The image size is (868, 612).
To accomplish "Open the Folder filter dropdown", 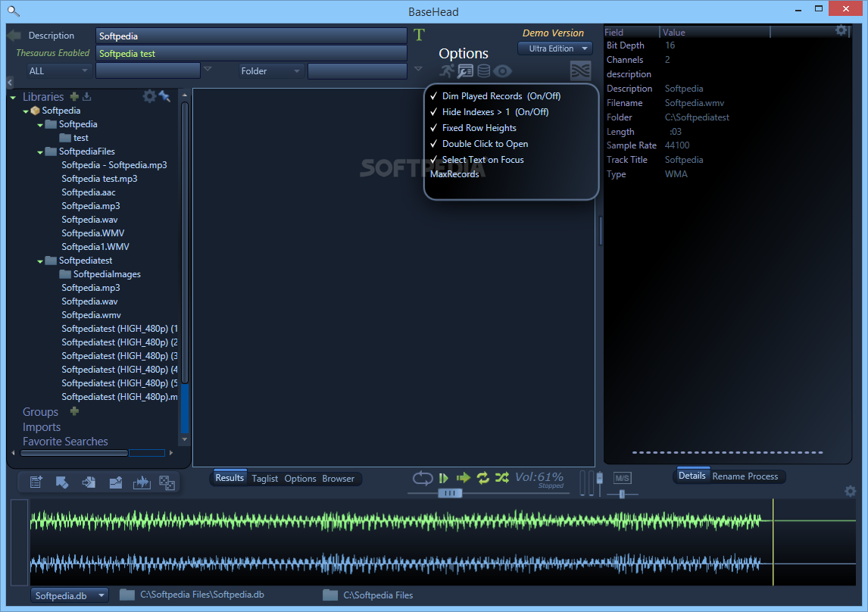I will click(270, 71).
